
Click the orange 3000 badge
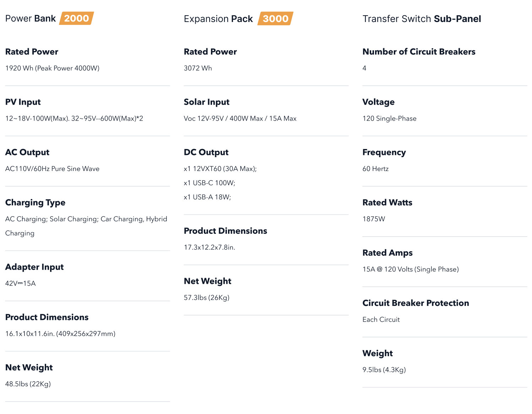276,19
